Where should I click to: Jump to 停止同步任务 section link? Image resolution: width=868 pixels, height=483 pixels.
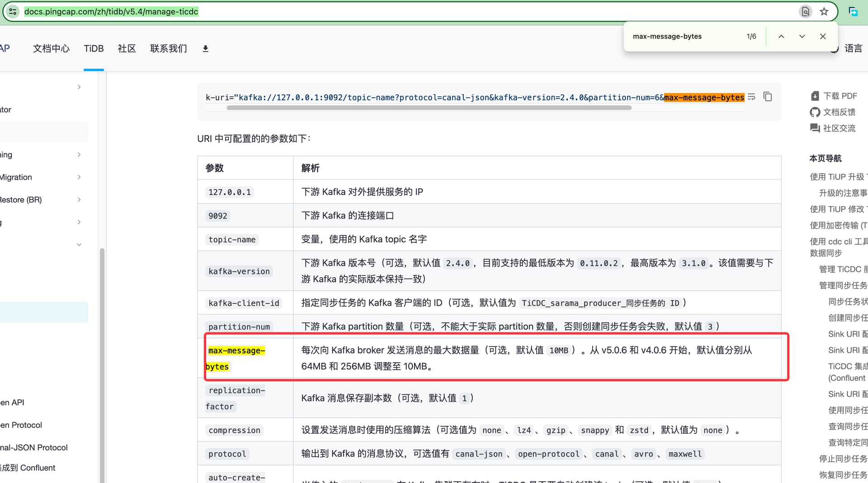(843, 459)
